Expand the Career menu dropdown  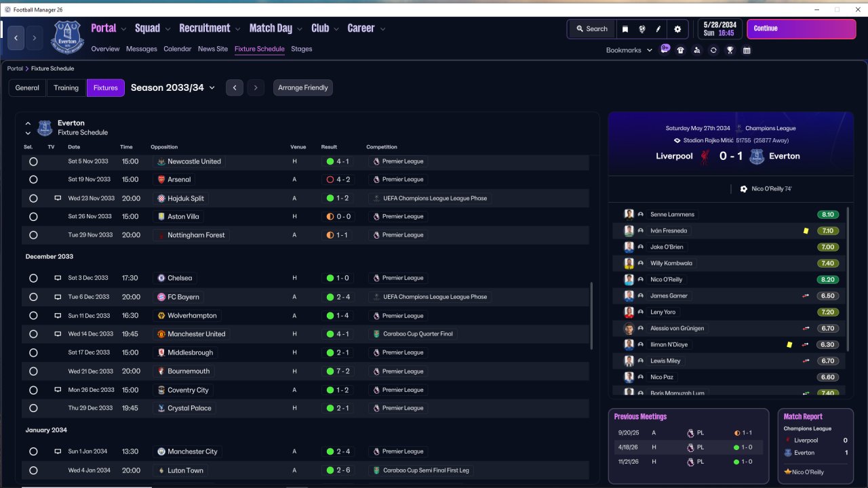[x=382, y=29]
